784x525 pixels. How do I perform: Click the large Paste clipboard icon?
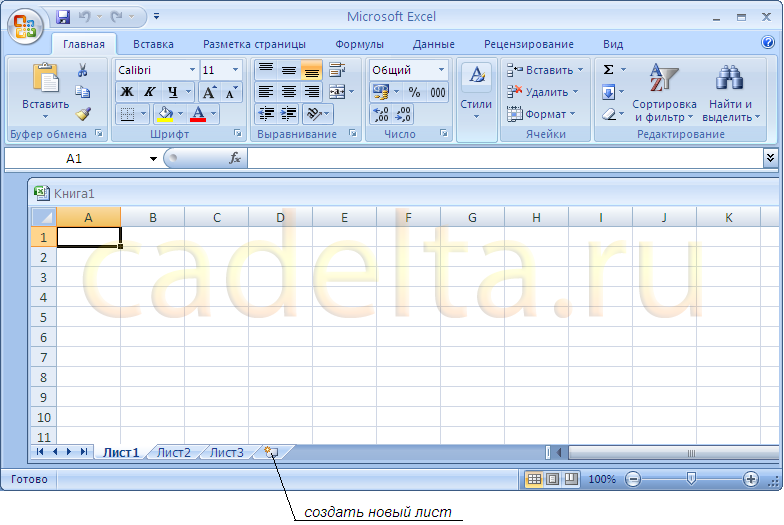tap(46, 78)
